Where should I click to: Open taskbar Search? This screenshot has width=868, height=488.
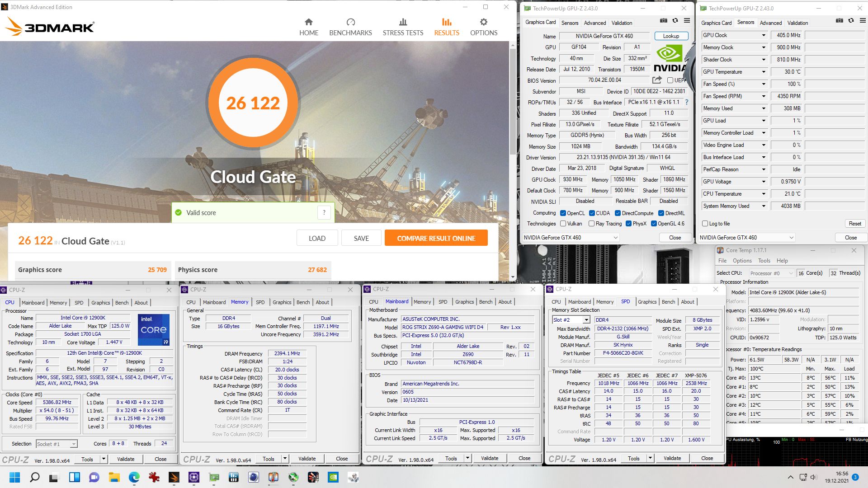coord(34,477)
